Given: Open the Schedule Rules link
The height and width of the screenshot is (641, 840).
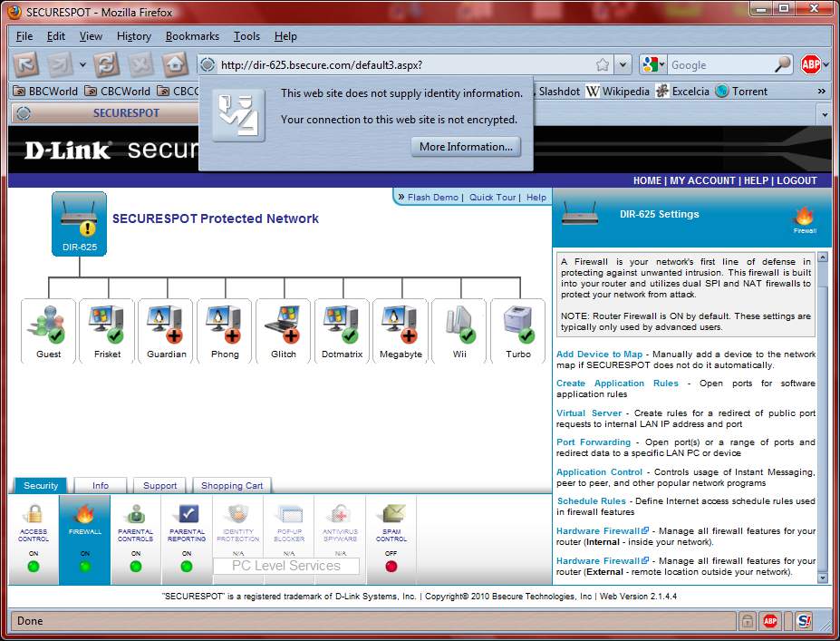Looking at the screenshot, I should [x=592, y=501].
